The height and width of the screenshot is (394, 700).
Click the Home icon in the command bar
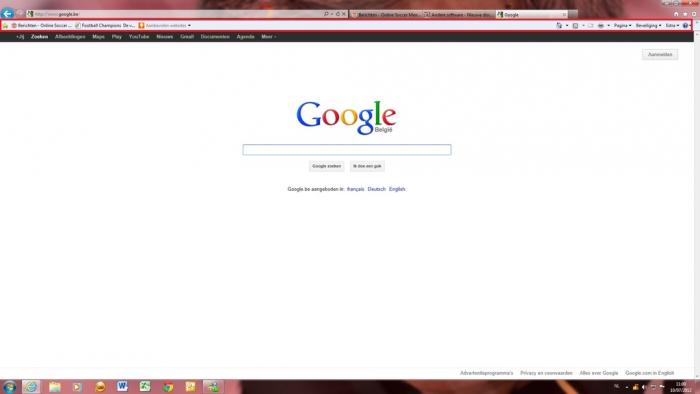coord(559,26)
